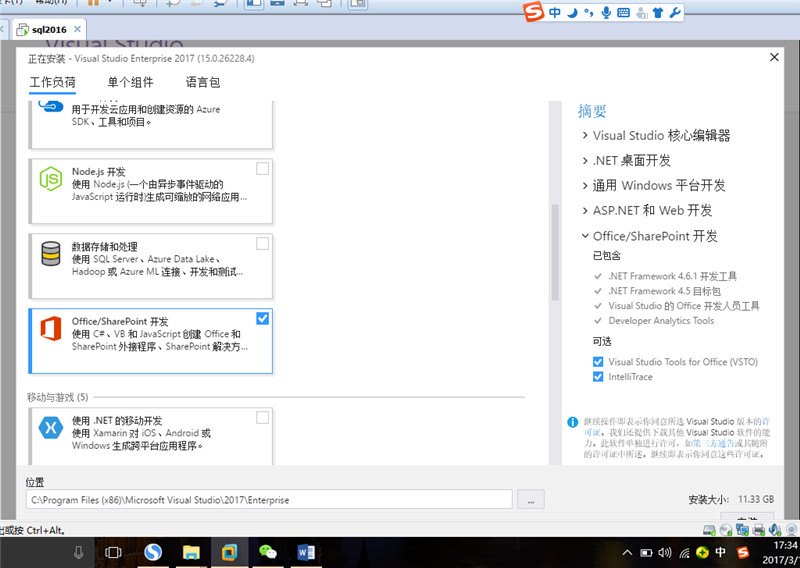Click the battery icon in the system tray

(646, 553)
